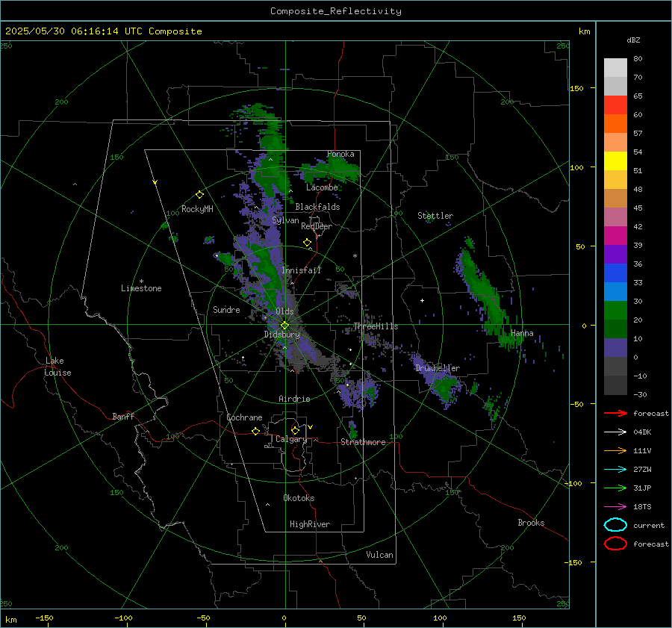
Task: Click the yellow V marker northeast of Calgary
Action: click(x=311, y=427)
